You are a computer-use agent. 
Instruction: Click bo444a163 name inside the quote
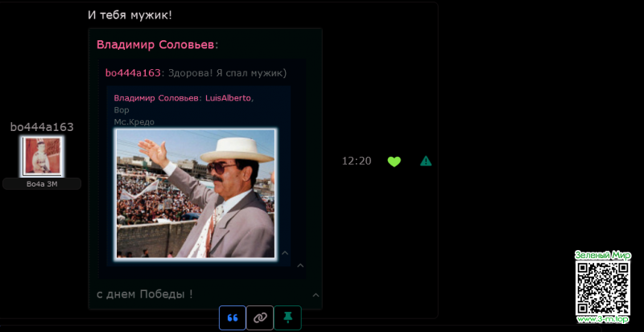(x=133, y=73)
